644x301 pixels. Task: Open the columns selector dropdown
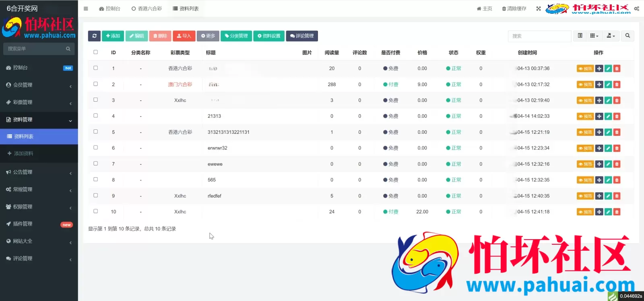pos(594,36)
